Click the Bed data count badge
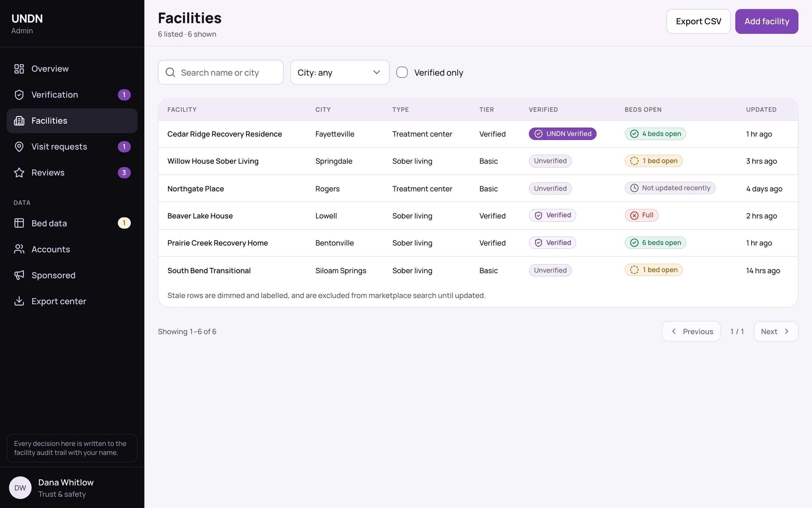The height and width of the screenshot is (508, 812). 124,223
